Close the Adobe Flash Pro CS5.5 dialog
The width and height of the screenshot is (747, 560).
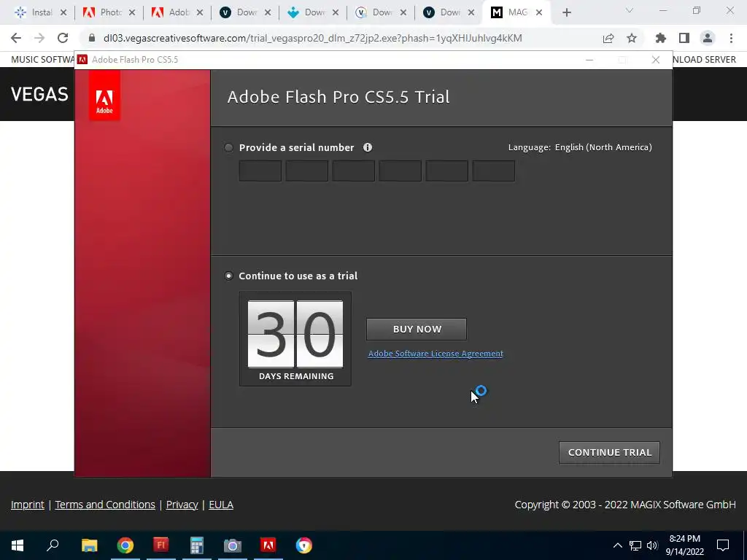click(x=656, y=60)
